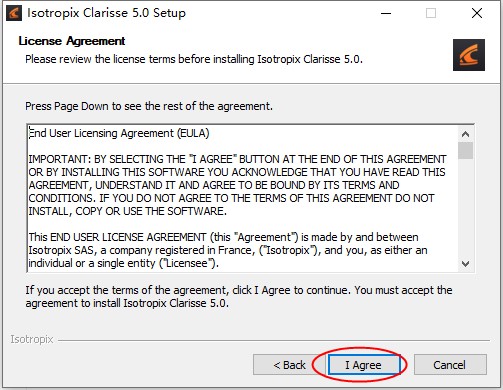Click the License Agreement heading
Image resolution: width=503 pixels, height=390 pixels.
(x=72, y=41)
